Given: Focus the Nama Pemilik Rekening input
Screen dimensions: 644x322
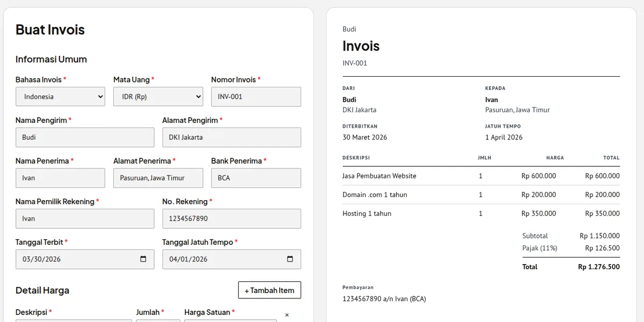Looking at the screenshot, I should [84, 219].
